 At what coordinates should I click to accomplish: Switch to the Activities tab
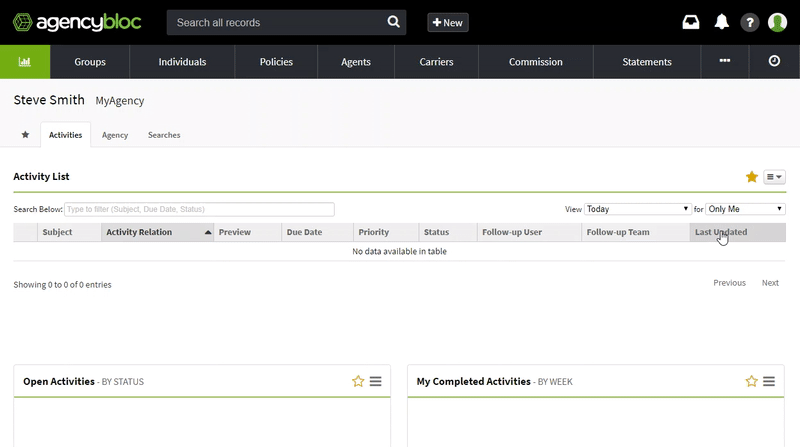point(65,135)
